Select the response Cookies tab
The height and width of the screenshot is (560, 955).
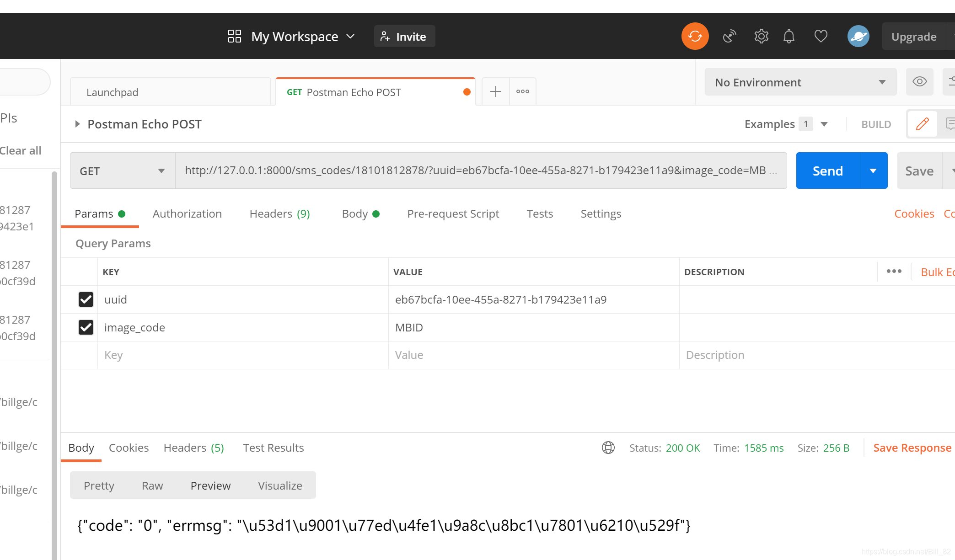(x=129, y=448)
